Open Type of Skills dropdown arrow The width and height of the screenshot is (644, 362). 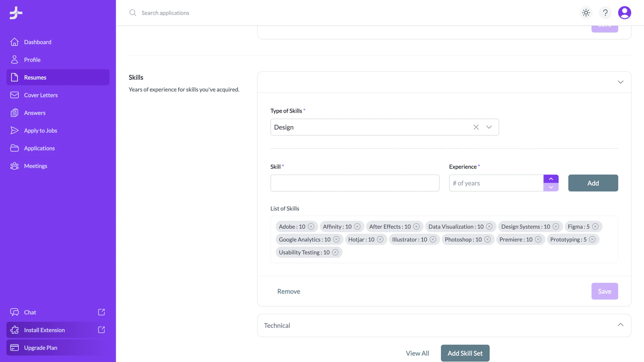[489, 127]
